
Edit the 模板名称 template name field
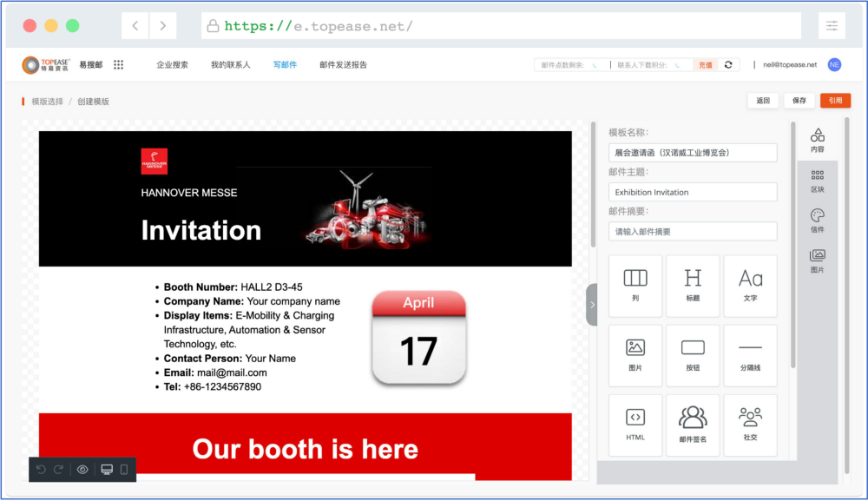point(693,152)
